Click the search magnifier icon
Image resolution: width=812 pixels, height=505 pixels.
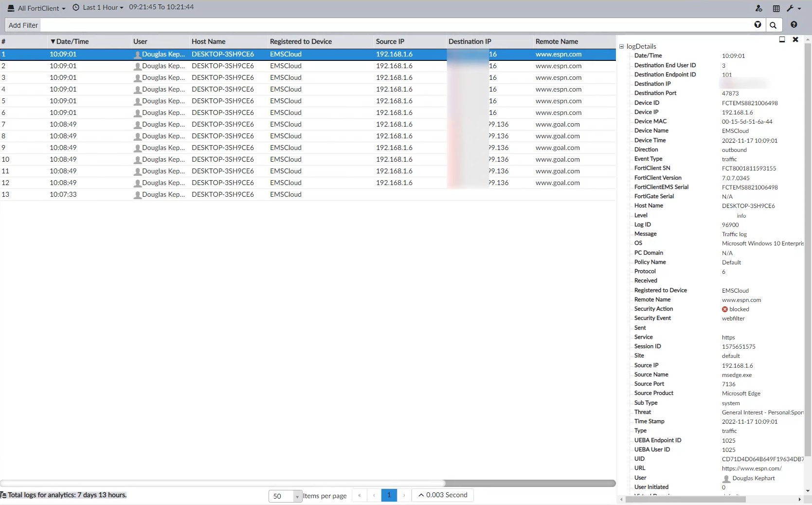pyautogui.click(x=773, y=25)
